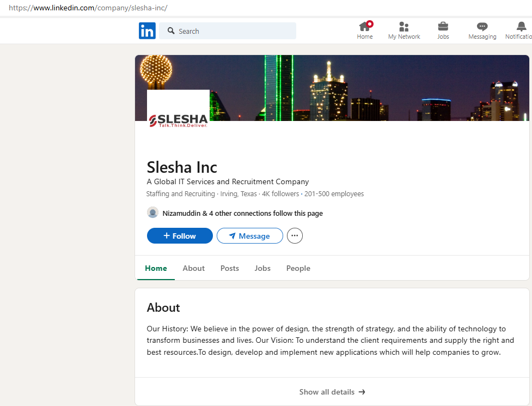Open connections following this page link

(242, 214)
